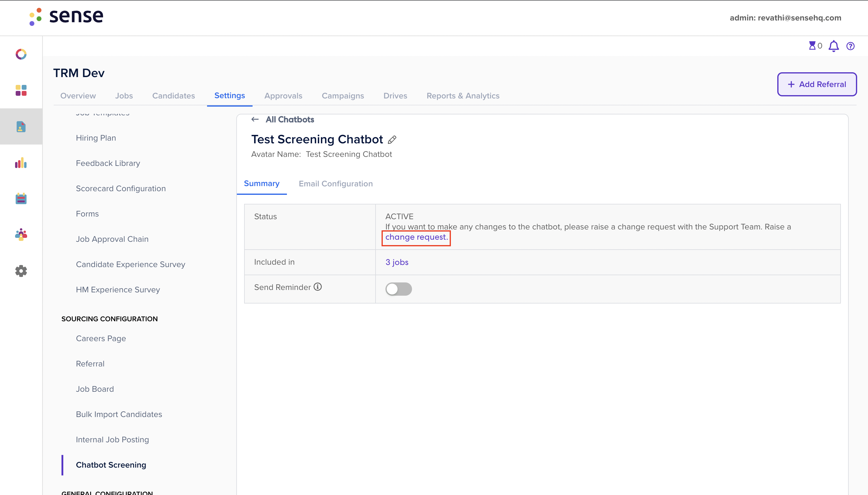868x495 pixels.
Task: Toggle the Send Reminder switch
Action: (x=398, y=289)
